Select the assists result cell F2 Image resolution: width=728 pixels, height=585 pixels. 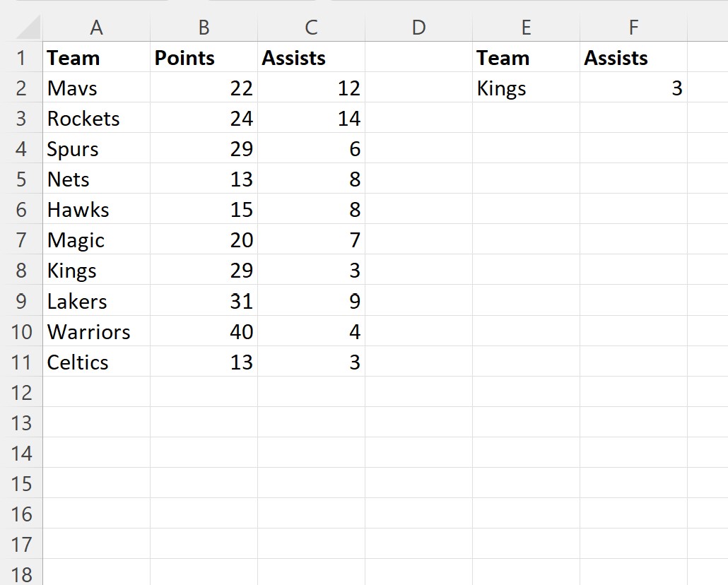click(633, 88)
